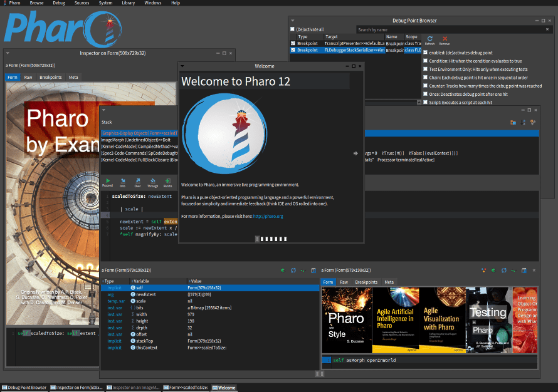Screen dimensions: 558x392
Task: Expand the Inspector on Form window menu
Action: [8, 53]
